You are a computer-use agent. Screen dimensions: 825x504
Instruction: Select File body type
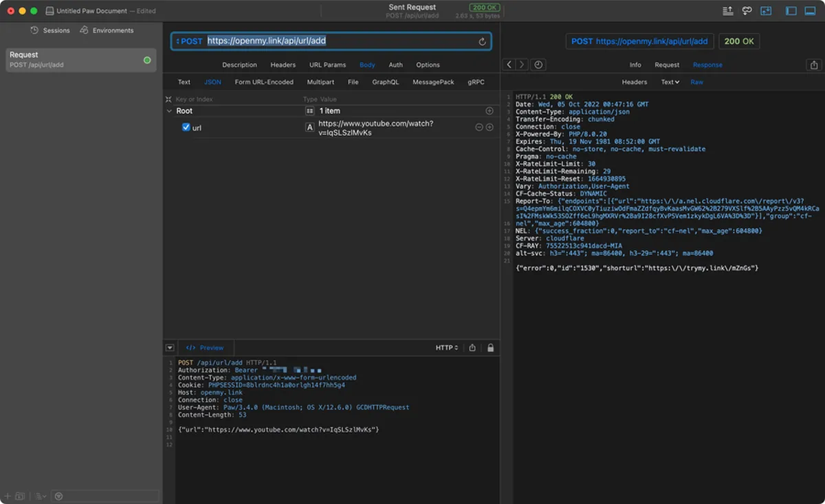[353, 82]
